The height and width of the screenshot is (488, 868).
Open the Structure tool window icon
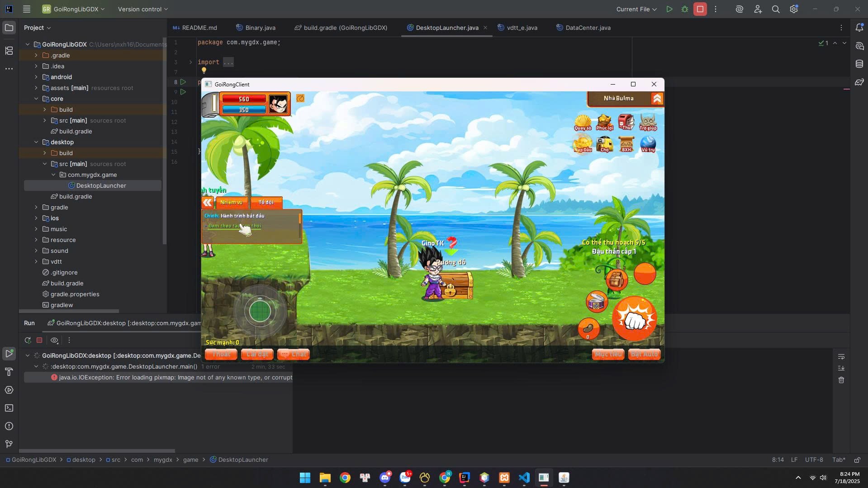9,51
